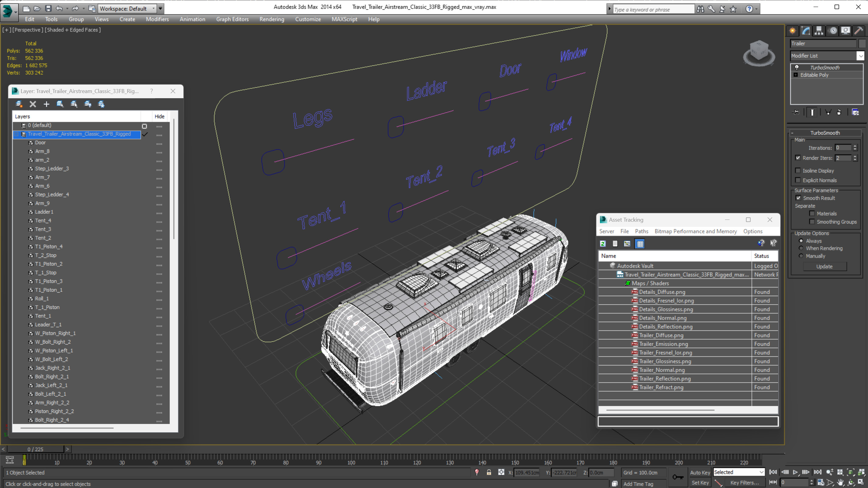Enable Separate by Materials checkbox
The width and height of the screenshot is (868, 488).
click(x=812, y=213)
